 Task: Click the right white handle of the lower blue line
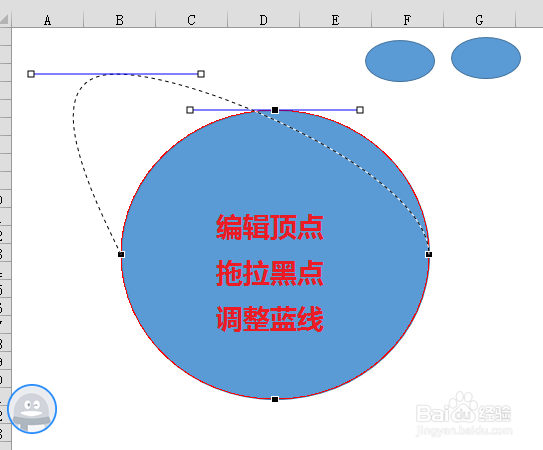(360, 110)
